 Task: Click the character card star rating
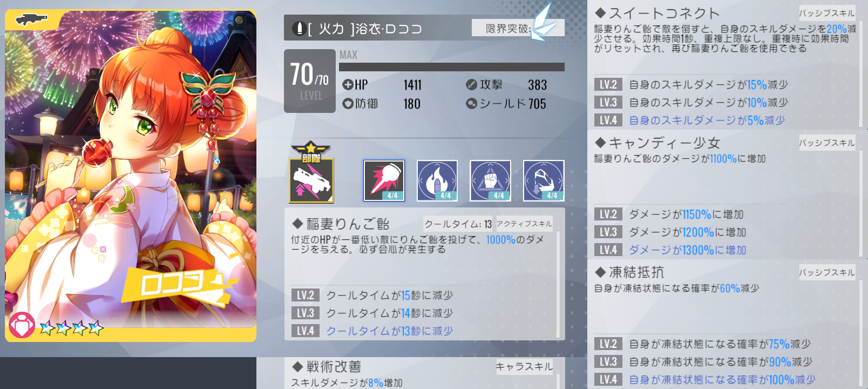point(72,327)
